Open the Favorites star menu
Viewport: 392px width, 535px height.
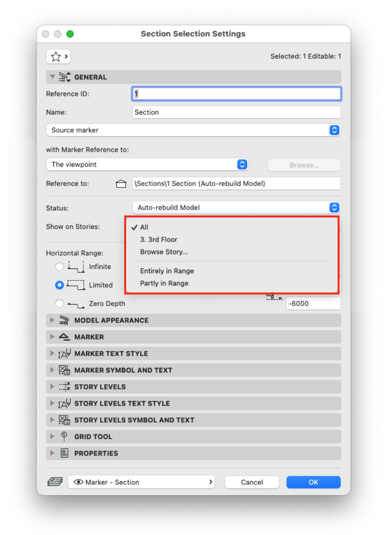(x=58, y=56)
